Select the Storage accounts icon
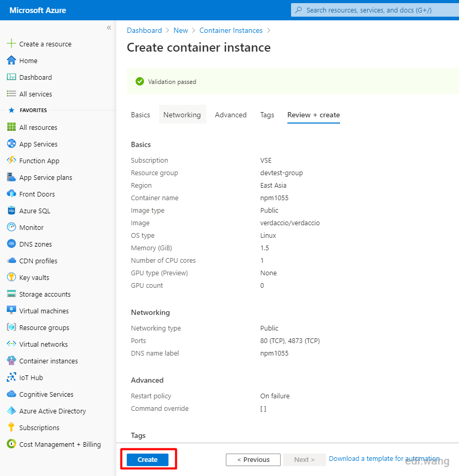459x476 pixels. 11,294
